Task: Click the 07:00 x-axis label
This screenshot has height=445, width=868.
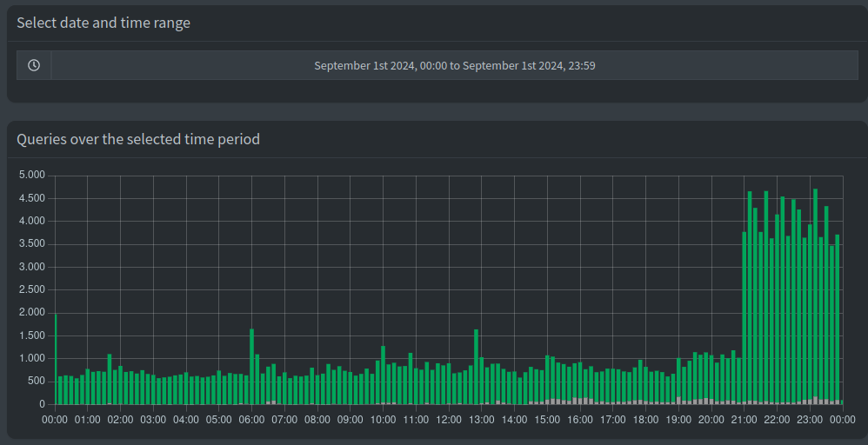Action: click(x=284, y=420)
